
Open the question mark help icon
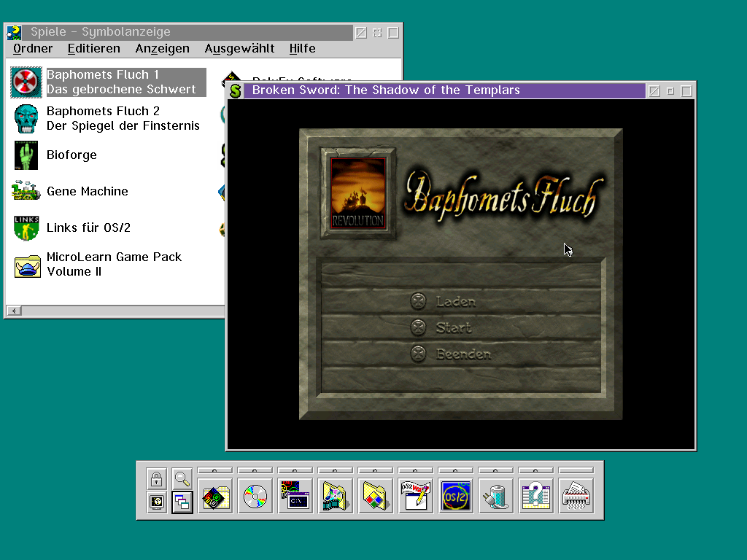tap(535, 496)
